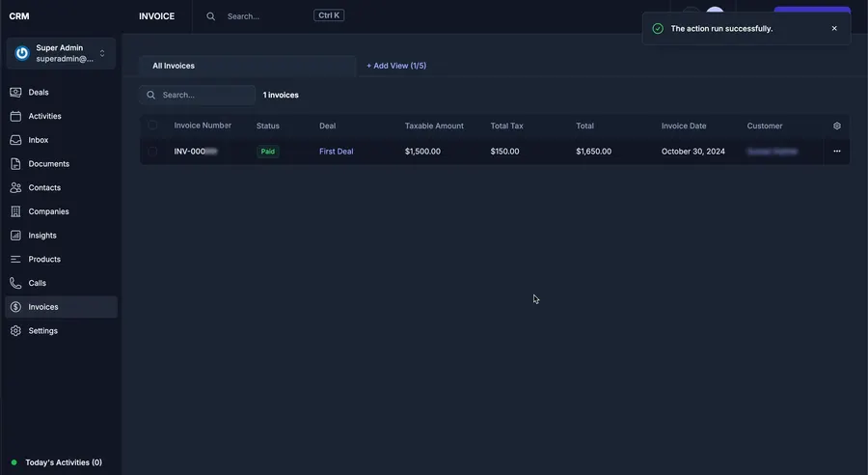Toggle select-all checkbox in table header
Screen dimensions: 868x475
point(152,126)
